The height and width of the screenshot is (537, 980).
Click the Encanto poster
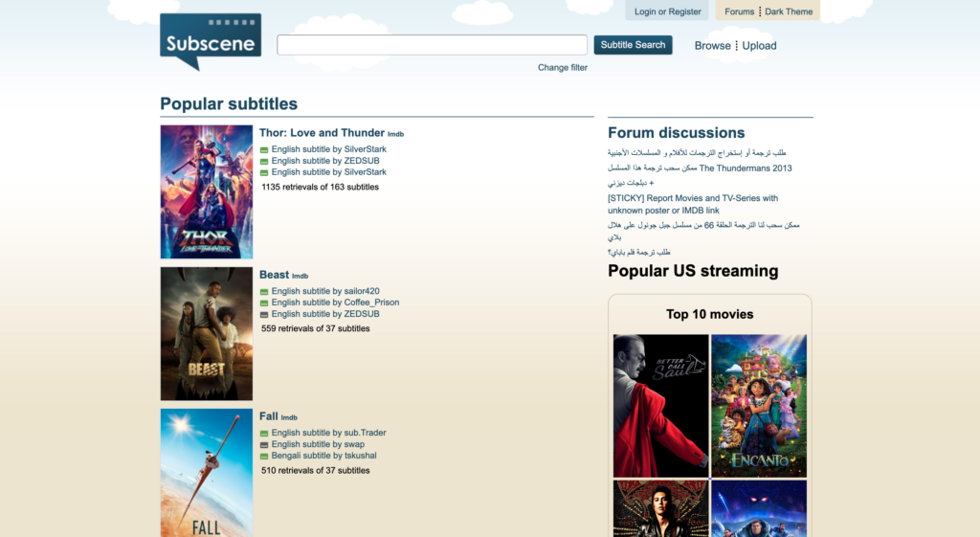[x=759, y=405]
